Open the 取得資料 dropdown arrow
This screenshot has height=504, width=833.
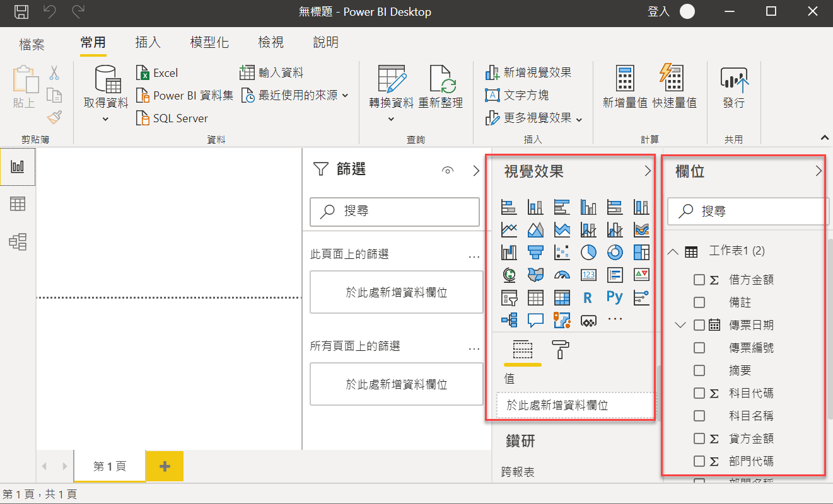(x=105, y=118)
